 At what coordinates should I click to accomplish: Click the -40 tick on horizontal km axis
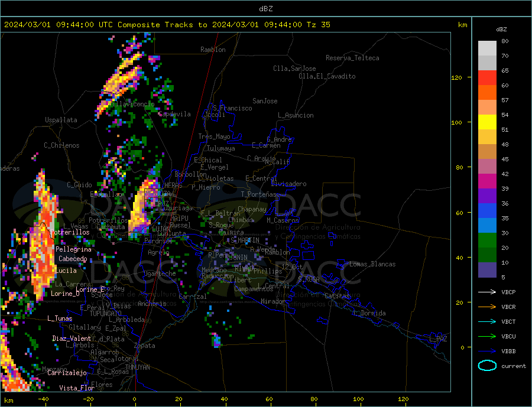click(43, 399)
